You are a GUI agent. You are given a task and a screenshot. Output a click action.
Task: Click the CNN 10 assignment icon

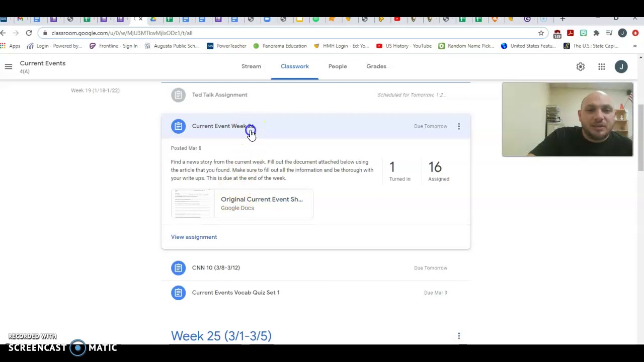[178, 268]
